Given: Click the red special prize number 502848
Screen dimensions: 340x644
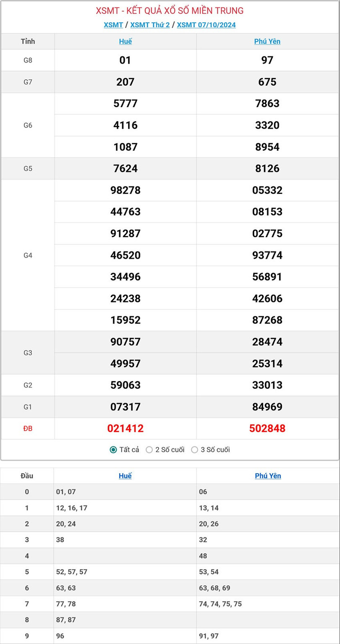Looking at the screenshot, I should 267,428.
